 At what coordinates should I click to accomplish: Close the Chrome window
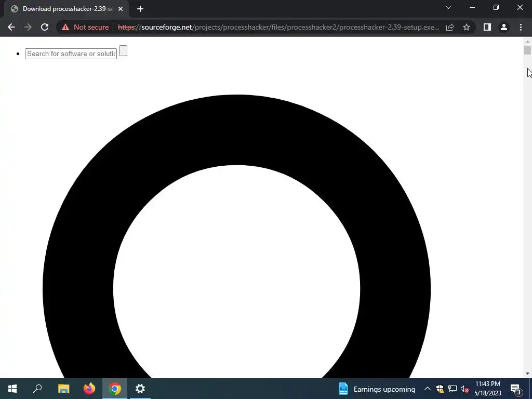point(520,7)
